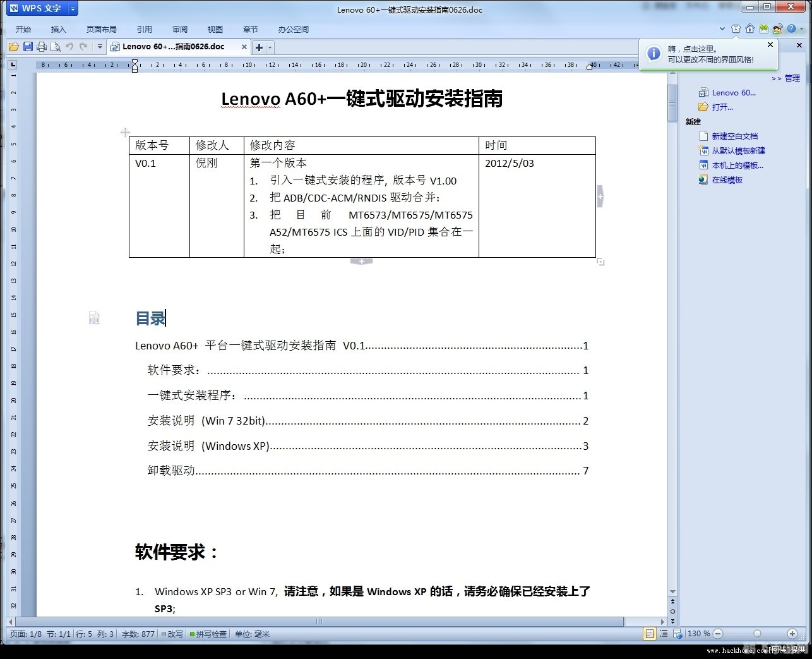This screenshot has height=659, width=812.
Task: Click the Print icon in the quick toolbar
Action: coord(42,47)
